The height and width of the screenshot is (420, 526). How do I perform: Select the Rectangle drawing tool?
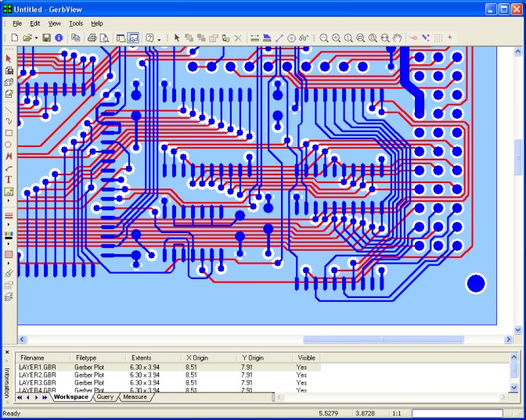point(9,133)
